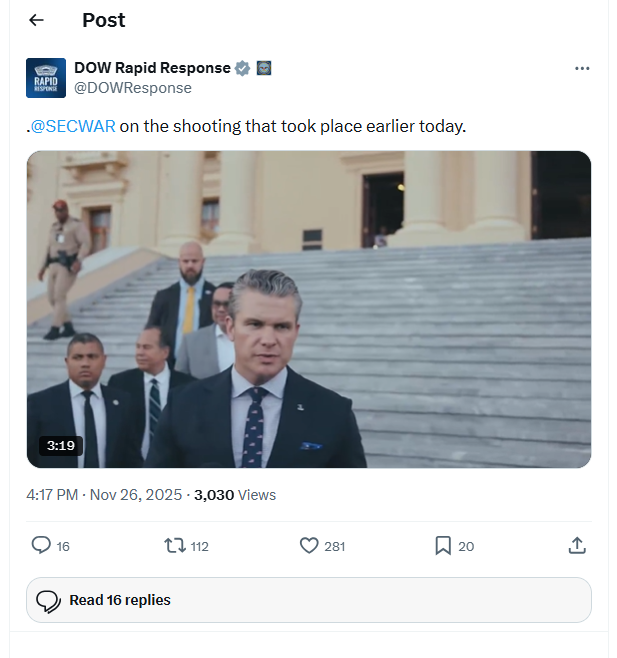Screen dimensions: 617x658
Task: Click the Post page heading
Action: (104, 20)
